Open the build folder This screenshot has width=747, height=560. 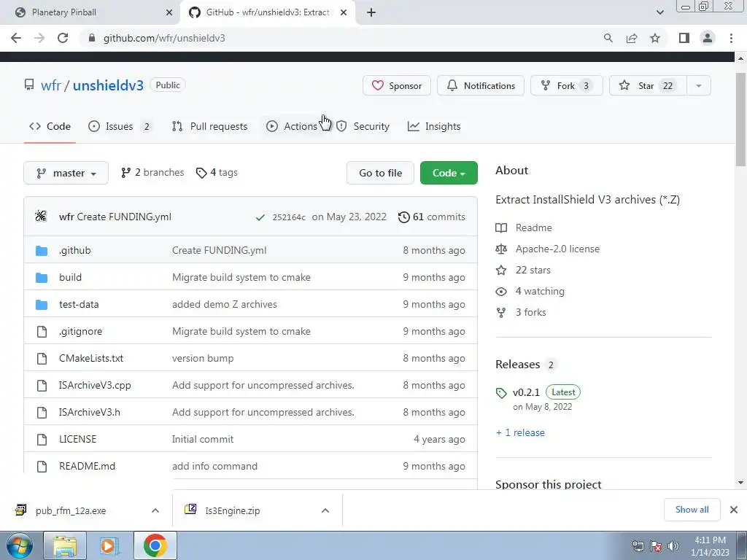(x=70, y=277)
